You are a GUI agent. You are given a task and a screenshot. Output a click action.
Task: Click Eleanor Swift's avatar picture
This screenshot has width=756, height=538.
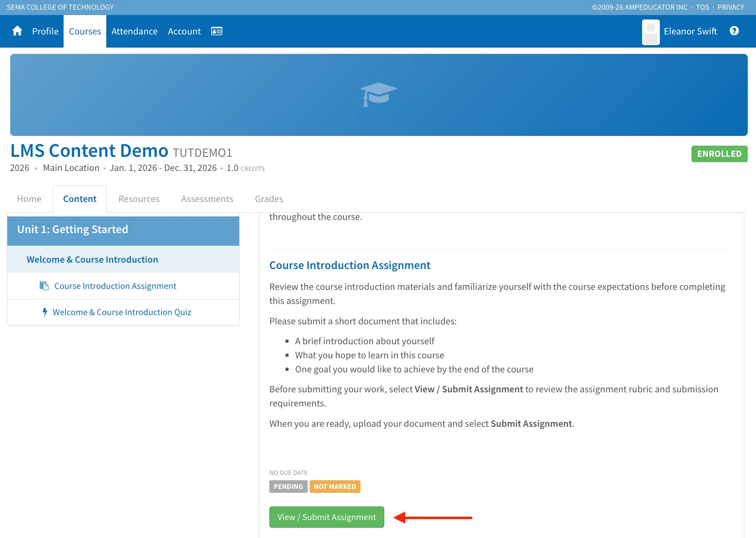click(x=651, y=32)
